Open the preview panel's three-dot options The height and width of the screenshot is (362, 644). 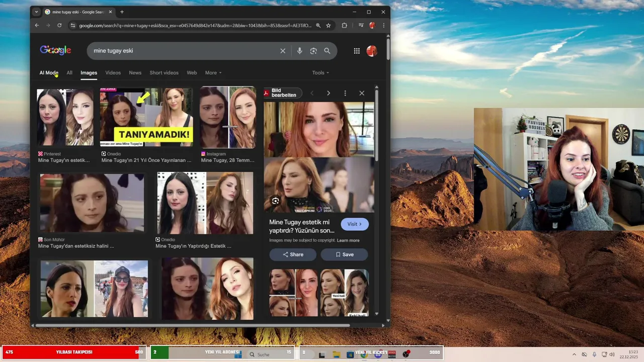pyautogui.click(x=345, y=93)
